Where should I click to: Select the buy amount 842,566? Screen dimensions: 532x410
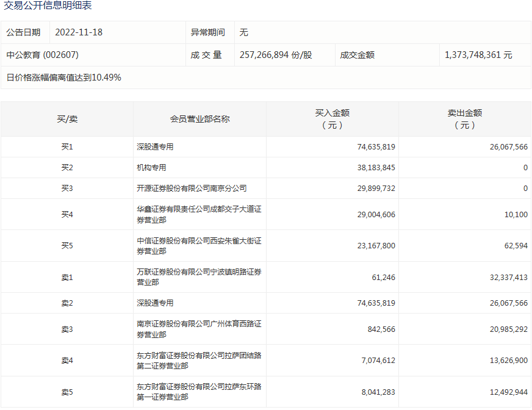pos(381,329)
